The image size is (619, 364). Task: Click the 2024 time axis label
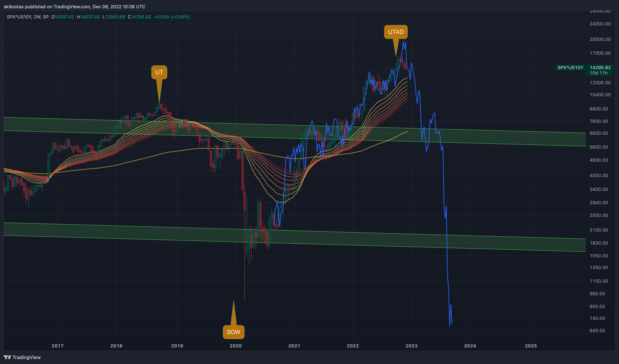[x=470, y=346]
